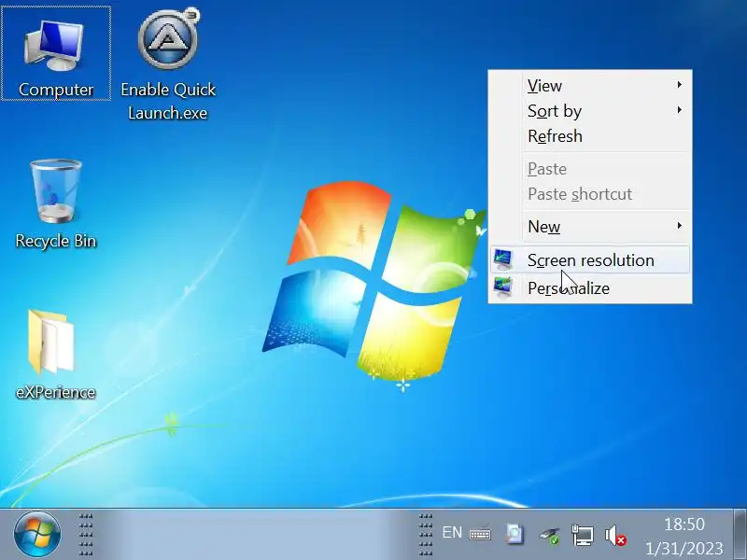Open the on-screen keyboard tray icon
The image size is (747, 560).
point(480,534)
